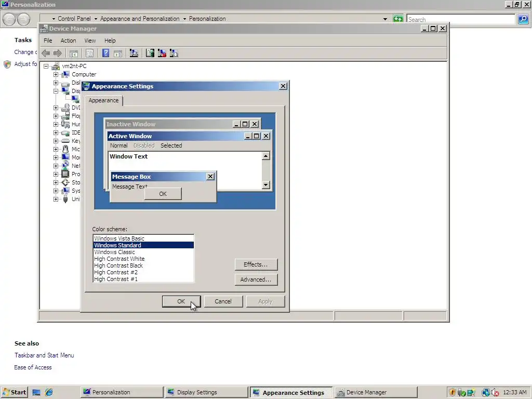This screenshot has width=532, height=399.
Task: Click the Uninstall device icon with red X
Action: (162, 53)
